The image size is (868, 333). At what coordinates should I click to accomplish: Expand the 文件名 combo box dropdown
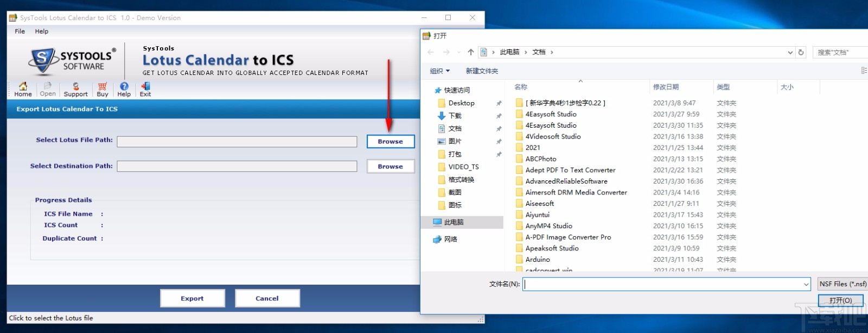click(x=806, y=284)
